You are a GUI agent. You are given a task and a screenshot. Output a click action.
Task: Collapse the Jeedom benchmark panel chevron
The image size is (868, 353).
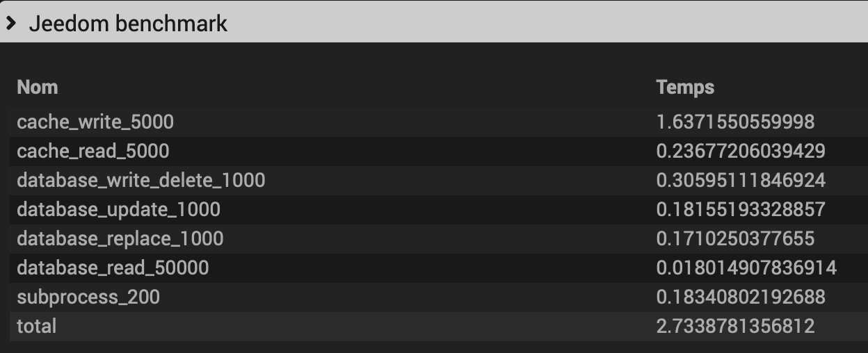(x=11, y=24)
